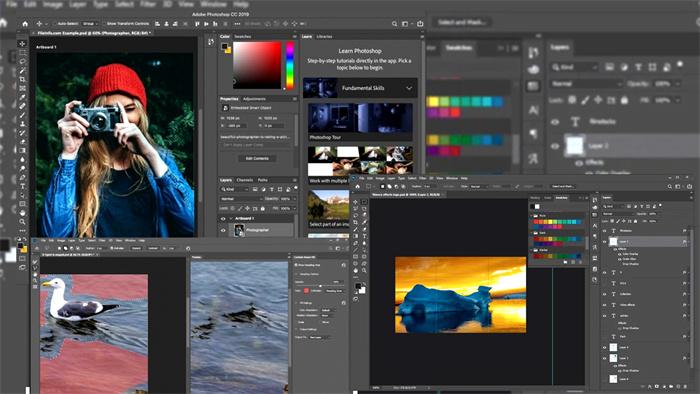
Task: Open the Group dropdown beside Auto-Select
Action: [90, 24]
